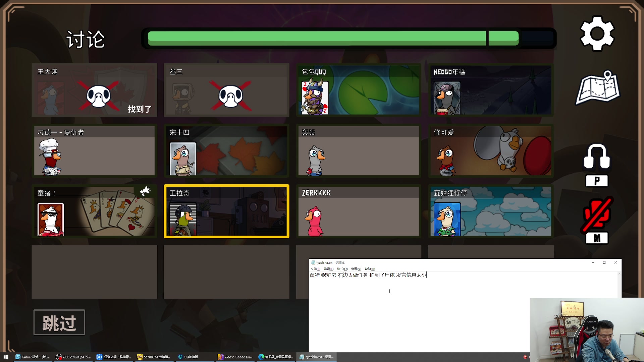
Task: Click skull icon on 叁三 card
Action: 231,97
